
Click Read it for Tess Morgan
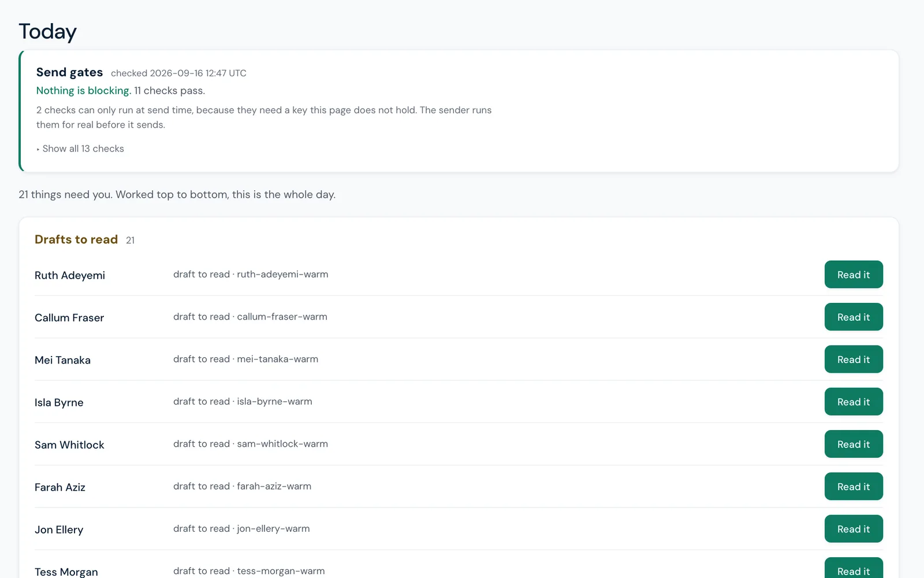click(854, 569)
